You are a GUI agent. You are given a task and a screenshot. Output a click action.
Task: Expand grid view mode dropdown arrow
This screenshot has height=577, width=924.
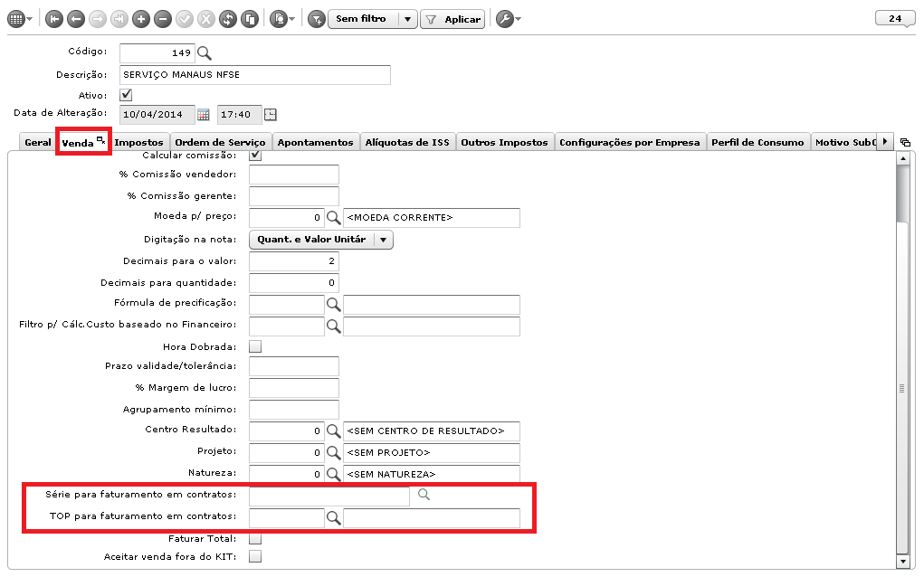tap(30, 19)
